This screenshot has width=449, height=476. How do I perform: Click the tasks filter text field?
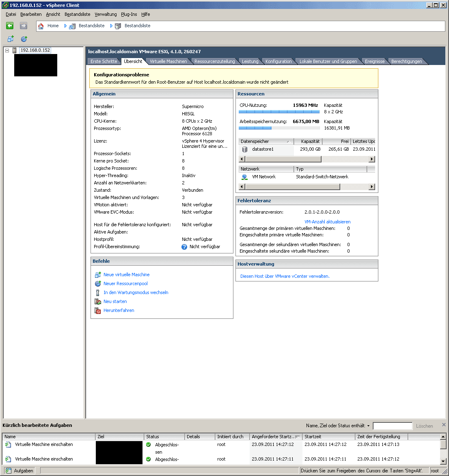393,426
